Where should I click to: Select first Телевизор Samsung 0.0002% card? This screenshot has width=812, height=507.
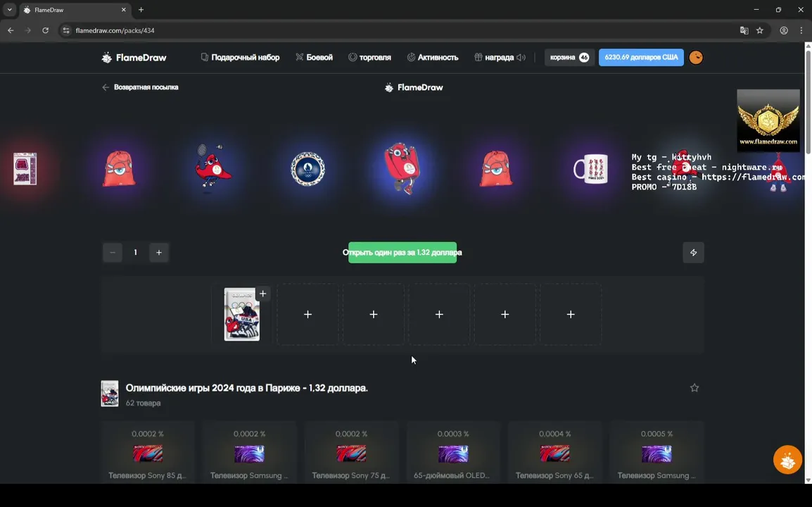pyautogui.click(x=249, y=453)
